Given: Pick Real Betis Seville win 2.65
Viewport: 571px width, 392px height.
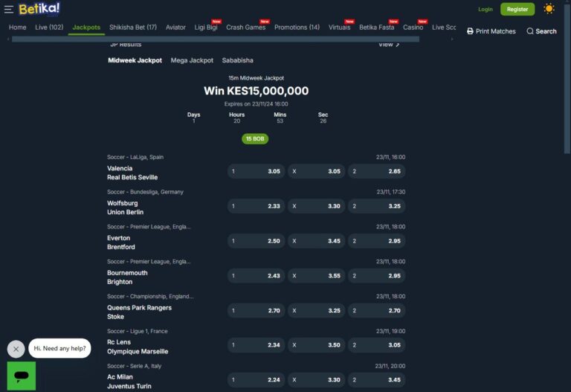Looking at the screenshot, I should (376, 171).
